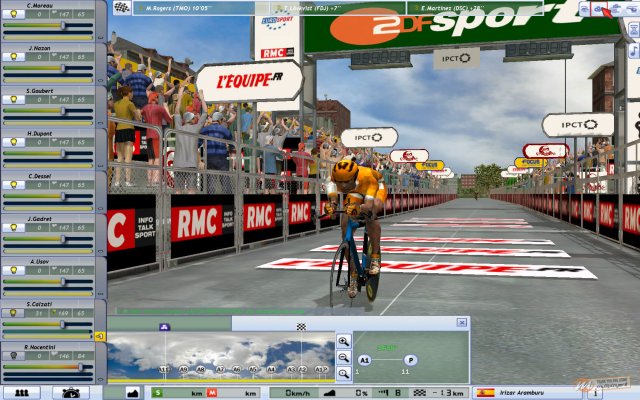Click the wind strength indicator
Screen dimensions: 640x400
389,393
